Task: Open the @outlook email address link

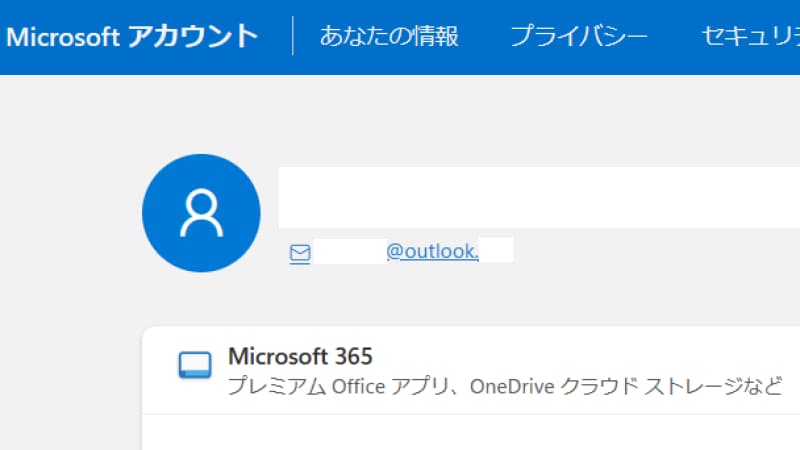Action: (x=432, y=251)
